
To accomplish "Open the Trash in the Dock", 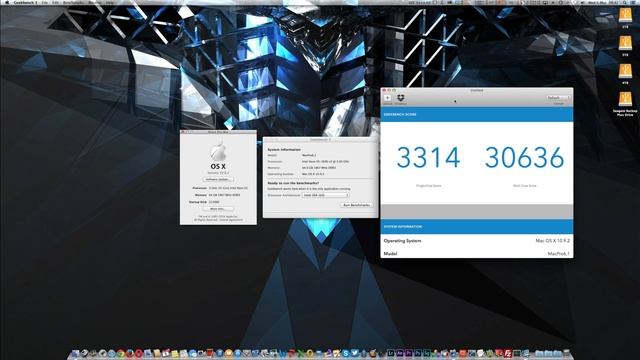I will click(566, 353).
